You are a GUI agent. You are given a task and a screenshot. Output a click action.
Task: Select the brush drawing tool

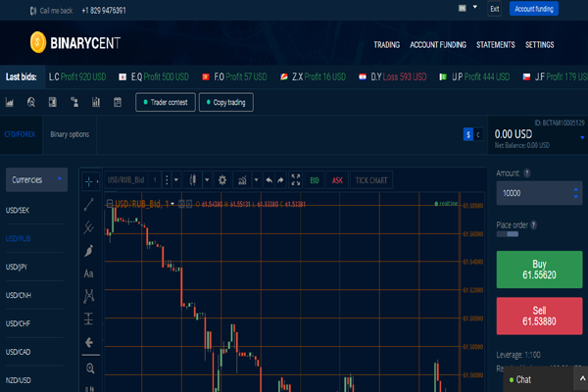click(x=89, y=251)
